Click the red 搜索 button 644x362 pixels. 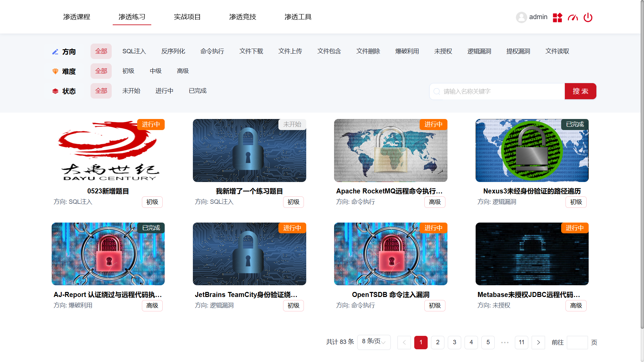point(580,91)
